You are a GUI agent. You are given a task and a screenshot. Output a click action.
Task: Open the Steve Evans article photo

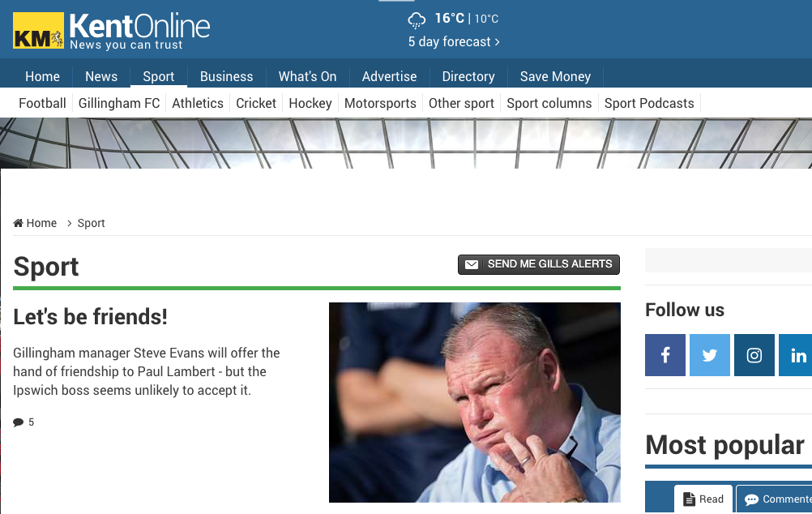[474, 402]
